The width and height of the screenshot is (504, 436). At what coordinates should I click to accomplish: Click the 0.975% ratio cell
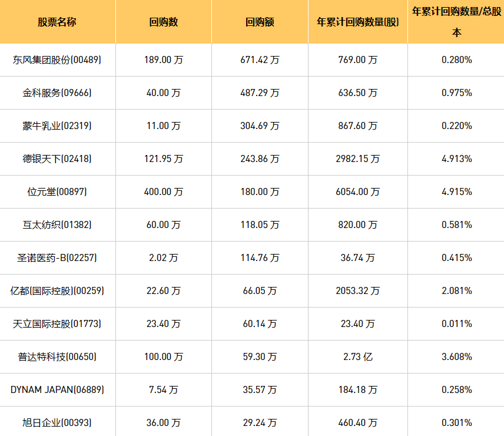[456, 93]
